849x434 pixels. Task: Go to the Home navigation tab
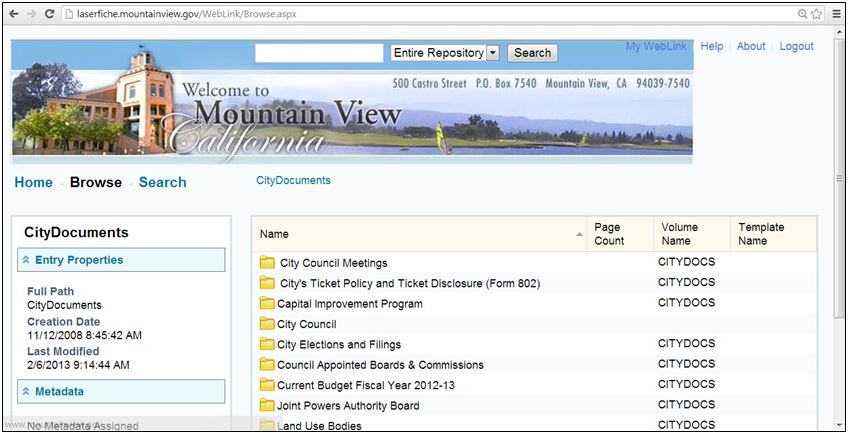point(33,182)
